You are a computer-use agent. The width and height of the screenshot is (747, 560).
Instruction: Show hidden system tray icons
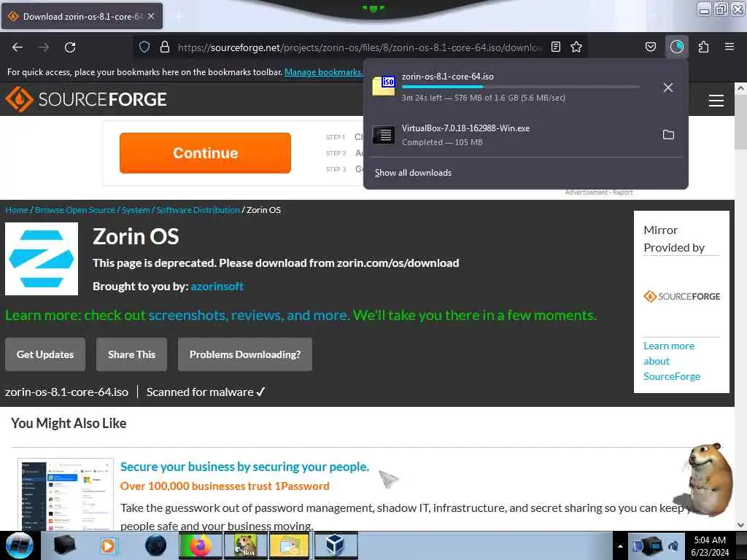[x=620, y=546]
